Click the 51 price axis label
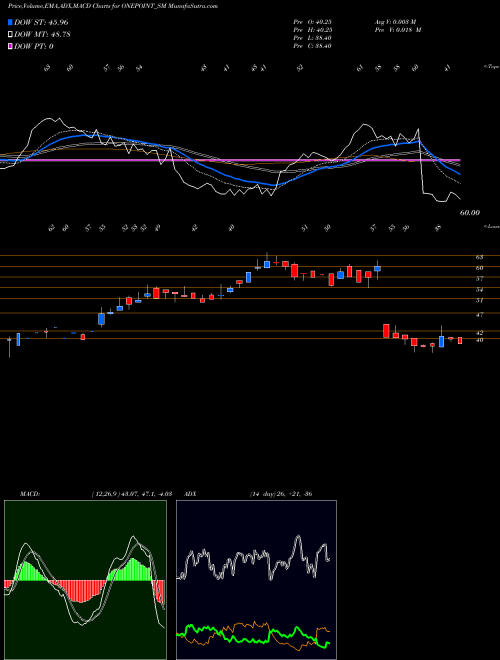This screenshot has height=660, width=500. (480, 301)
